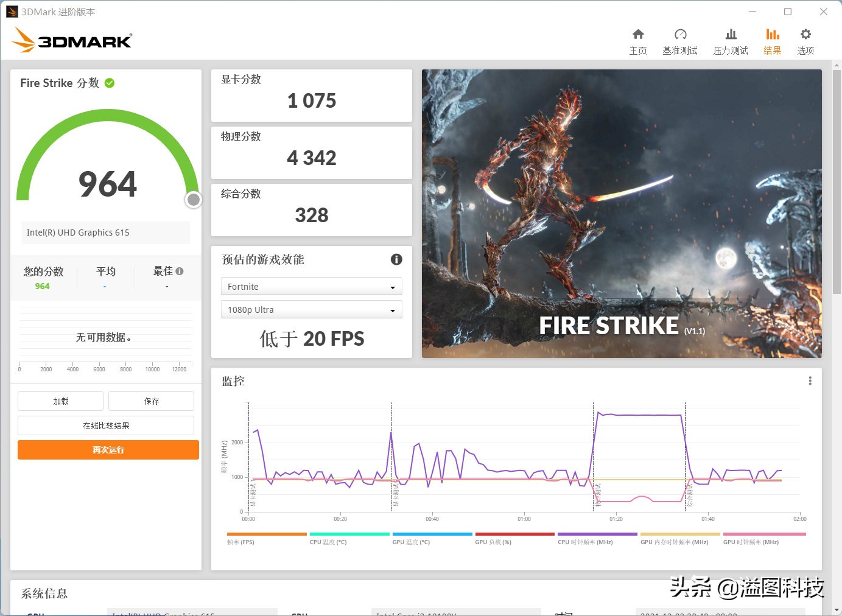Viewport: 842px width, 616px height.
Task: Click the 综合分数 328 score card
Action: click(x=312, y=210)
